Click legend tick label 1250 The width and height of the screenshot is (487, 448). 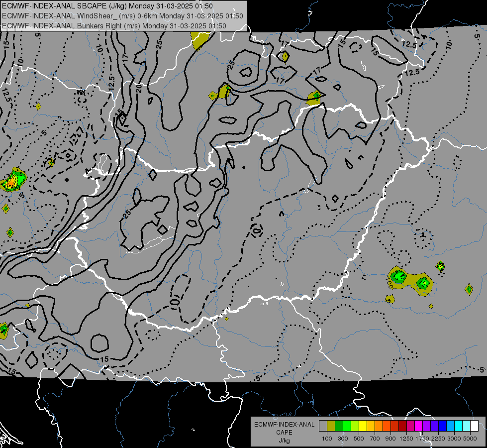[x=406, y=439]
